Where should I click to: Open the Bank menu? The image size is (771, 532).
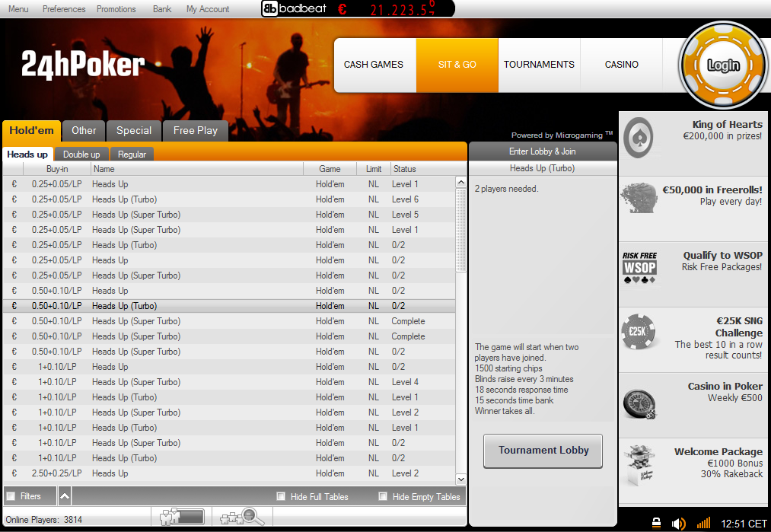(x=162, y=9)
